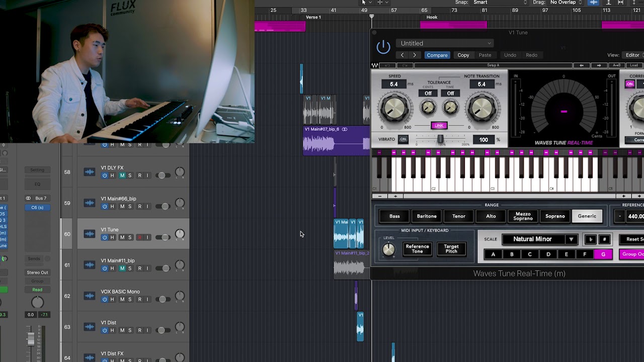
Task: Click the Bus 7 stereo link icon
Action: tap(28, 198)
